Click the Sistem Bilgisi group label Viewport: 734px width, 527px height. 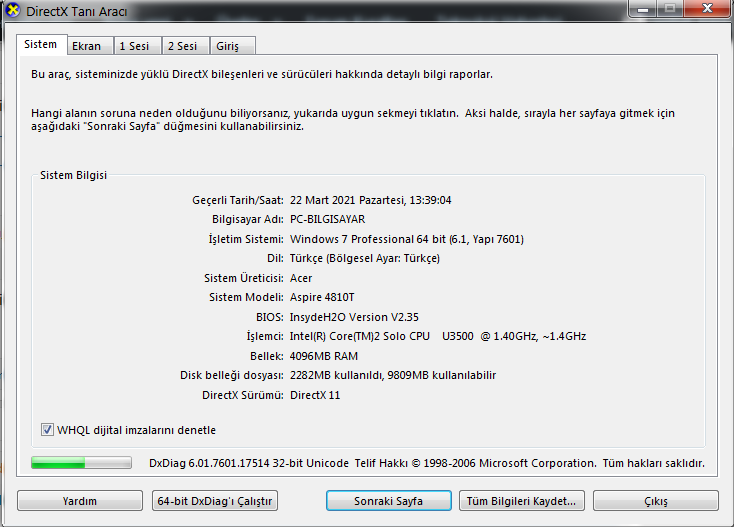(x=73, y=175)
